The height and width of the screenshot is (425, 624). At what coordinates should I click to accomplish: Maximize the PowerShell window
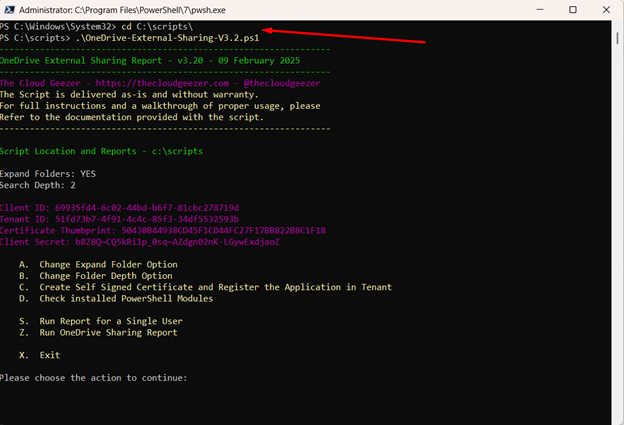point(572,10)
